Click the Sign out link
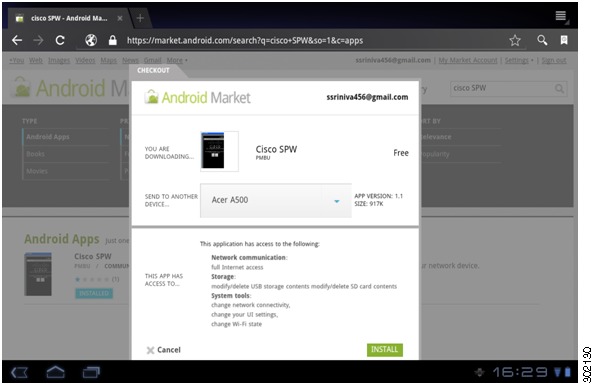The width and height of the screenshot is (593, 386). [554, 60]
